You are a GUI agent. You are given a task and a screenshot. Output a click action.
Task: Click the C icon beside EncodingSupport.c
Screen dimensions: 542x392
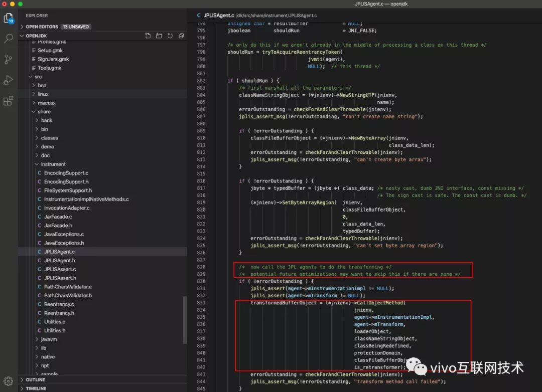point(40,172)
